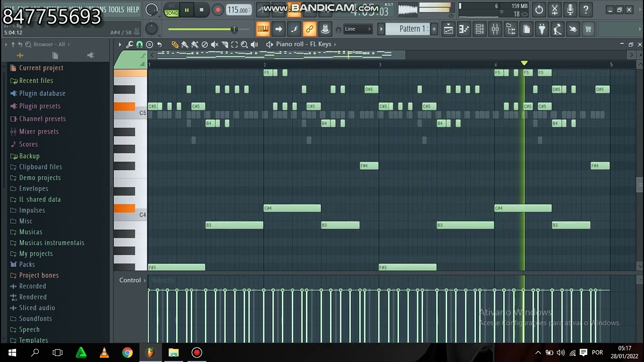Select the Mute tool in piano roll toolbar
644x362 pixels.
tap(215, 44)
